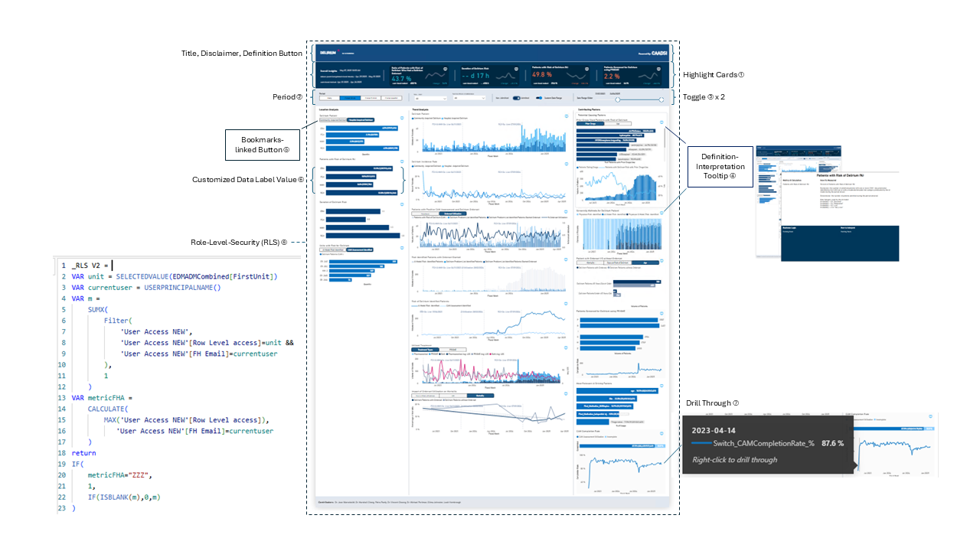Click tooltip icon for Screening Methods for Delirium Patient
Screen dimensions: 980x551
661,213
